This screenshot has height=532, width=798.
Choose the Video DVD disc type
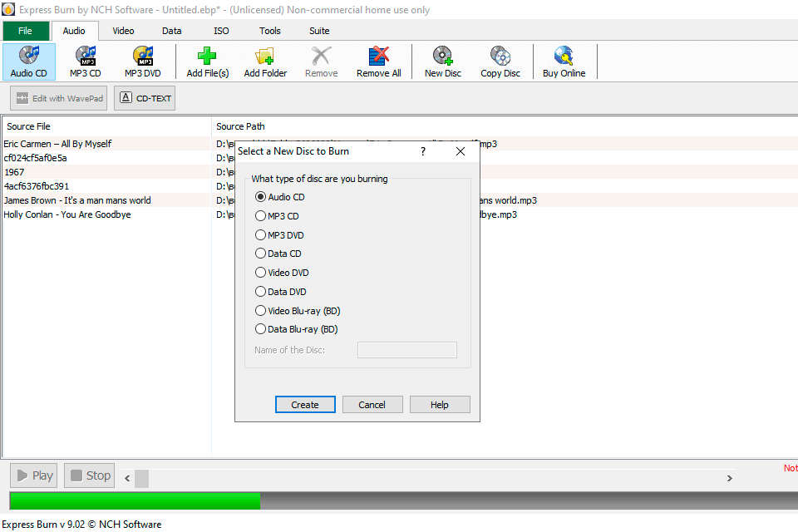pyautogui.click(x=261, y=273)
